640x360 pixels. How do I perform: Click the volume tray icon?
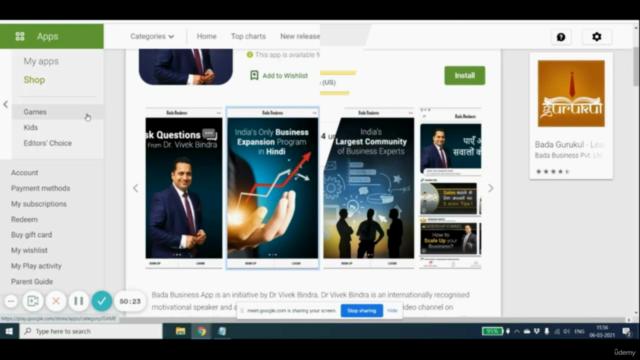(567, 331)
